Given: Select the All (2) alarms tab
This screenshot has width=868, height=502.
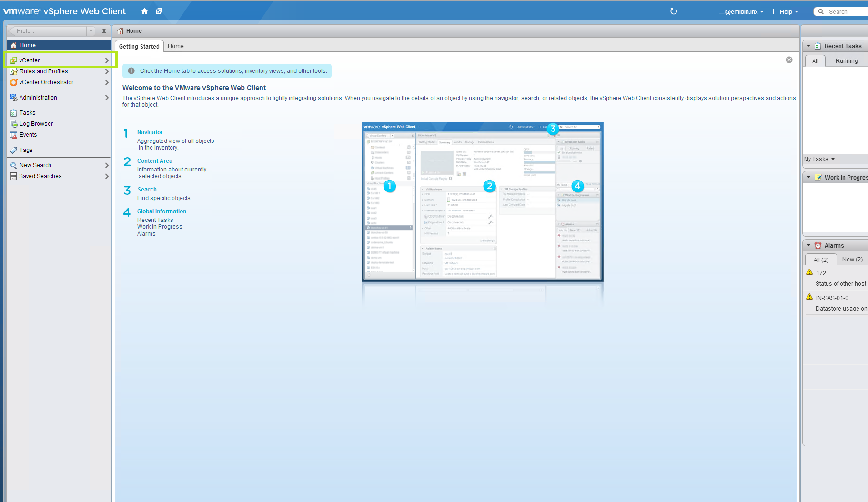Looking at the screenshot, I should coord(821,260).
